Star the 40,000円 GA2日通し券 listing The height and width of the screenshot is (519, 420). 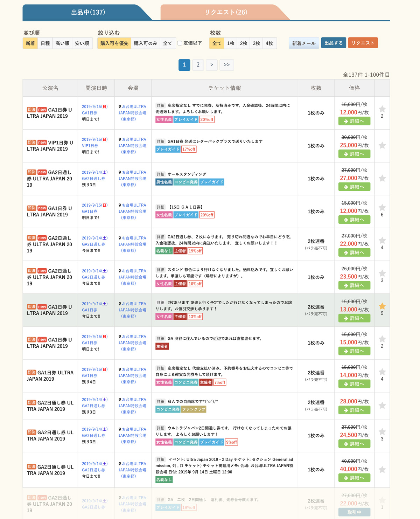(x=382, y=470)
